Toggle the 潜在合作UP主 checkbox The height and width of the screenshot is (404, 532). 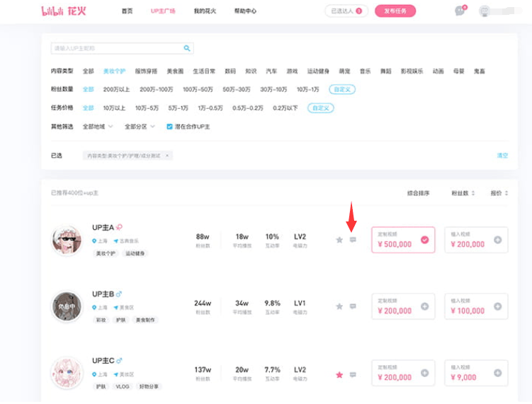click(x=169, y=127)
